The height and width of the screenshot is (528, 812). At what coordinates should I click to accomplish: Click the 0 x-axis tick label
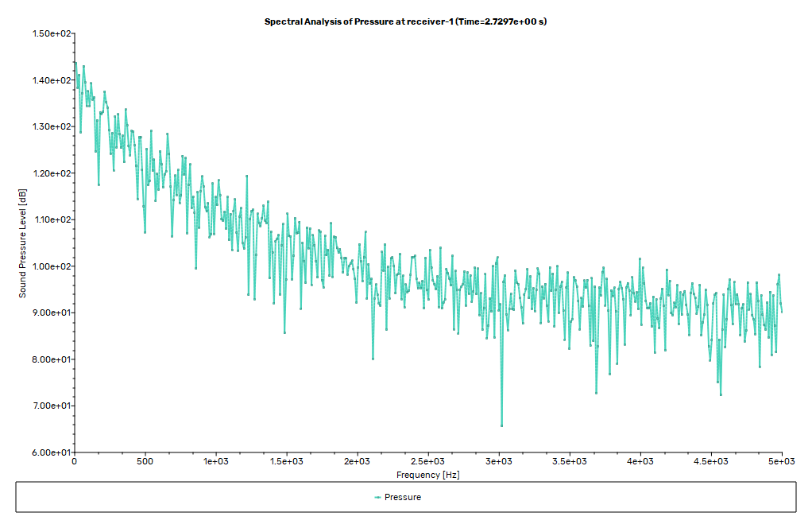pyautogui.click(x=74, y=462)
